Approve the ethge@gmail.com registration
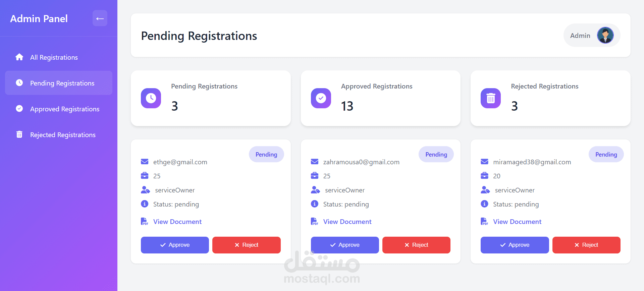 click(x=175, y=245)
